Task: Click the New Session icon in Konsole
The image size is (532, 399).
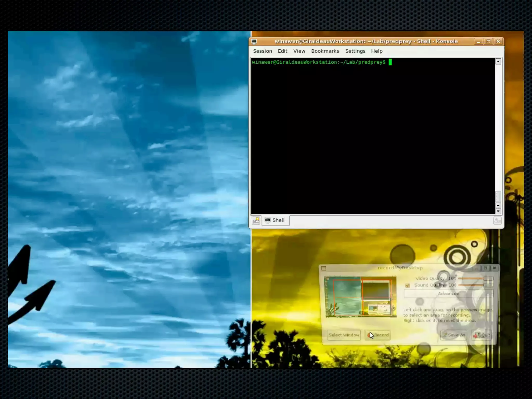Action: (256, 221)
